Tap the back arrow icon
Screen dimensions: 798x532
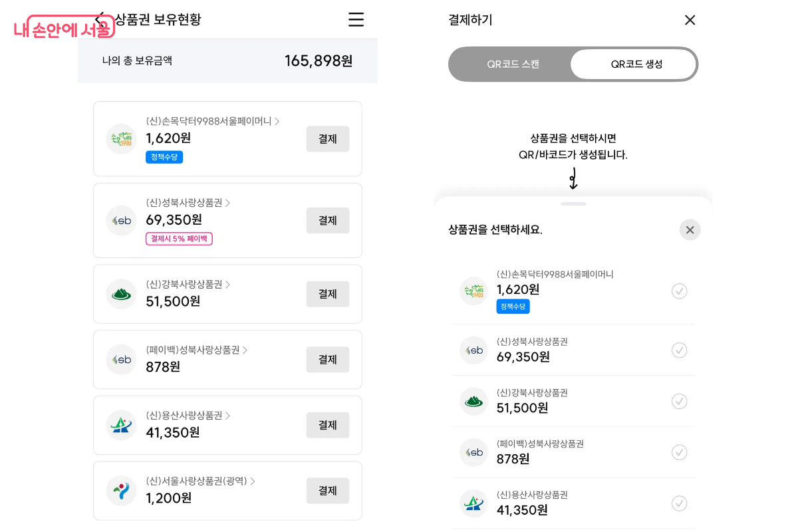(100, 19)
